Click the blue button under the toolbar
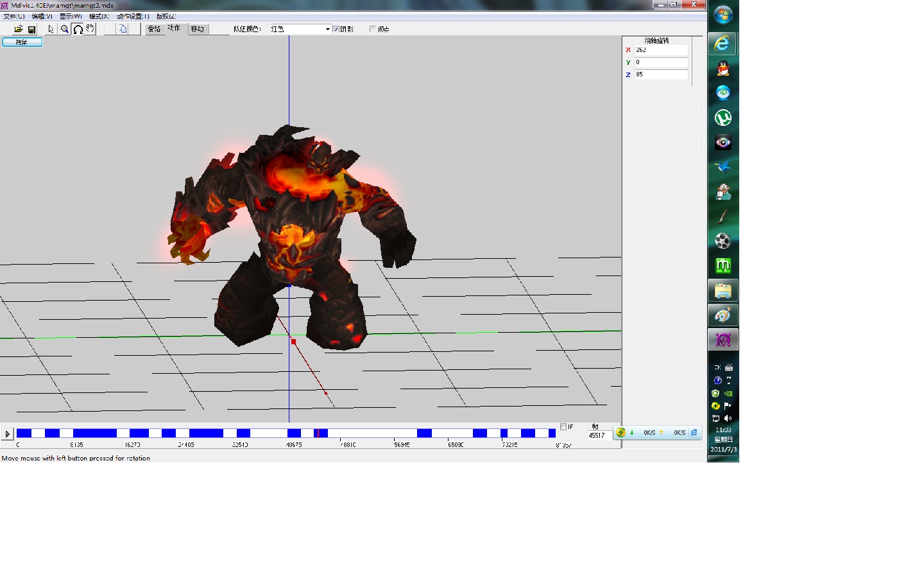This screenshot has width=924, height=578. [22, 42]
